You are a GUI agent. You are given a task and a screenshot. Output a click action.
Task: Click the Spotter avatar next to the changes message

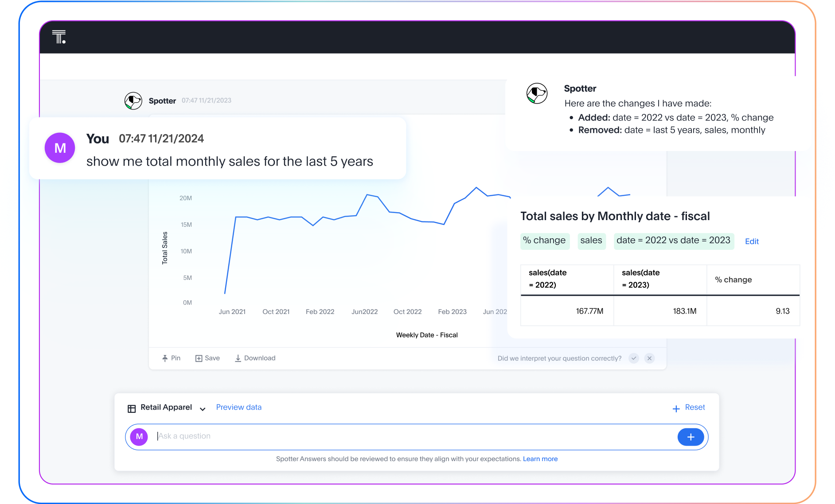click(537, 93)
